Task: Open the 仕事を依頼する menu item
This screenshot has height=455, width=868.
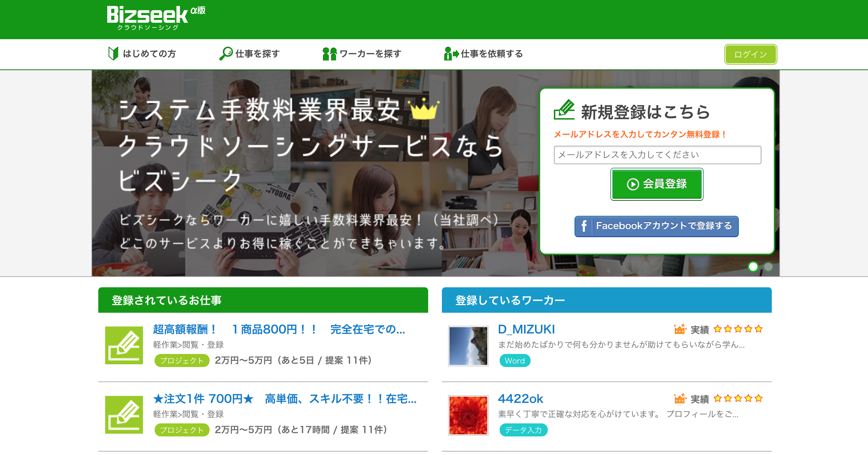Action: pyautogui.click(x=483, y=54)
